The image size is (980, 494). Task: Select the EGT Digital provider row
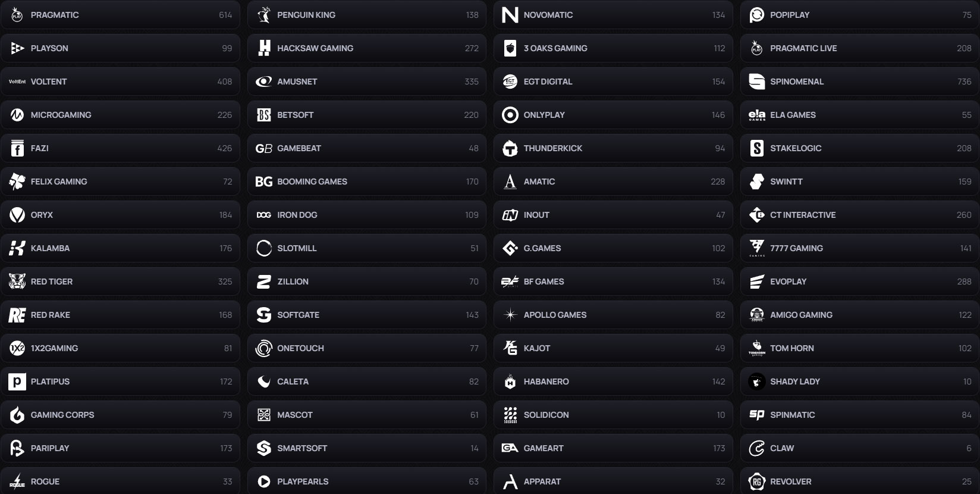click(x=613, y=82)
